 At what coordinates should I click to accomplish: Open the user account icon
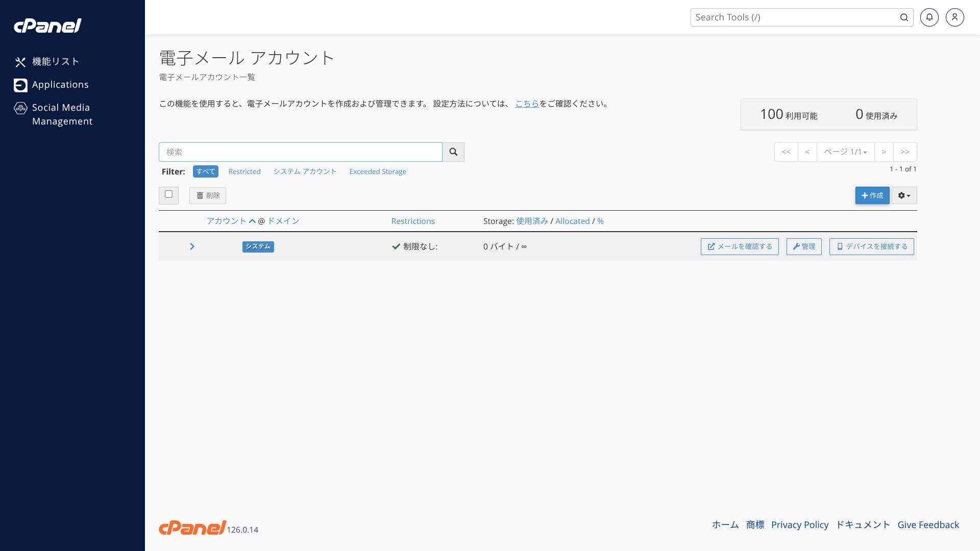(x=954, y=17)
